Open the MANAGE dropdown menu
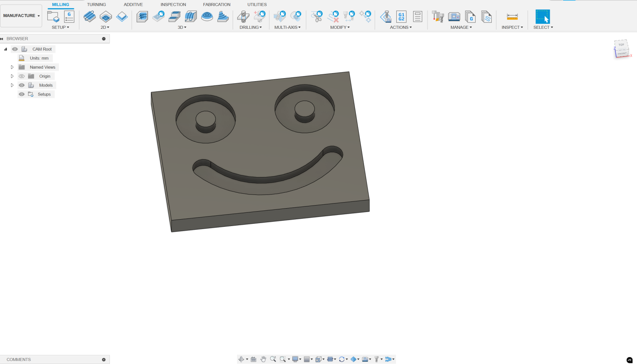 coord(461,27)
